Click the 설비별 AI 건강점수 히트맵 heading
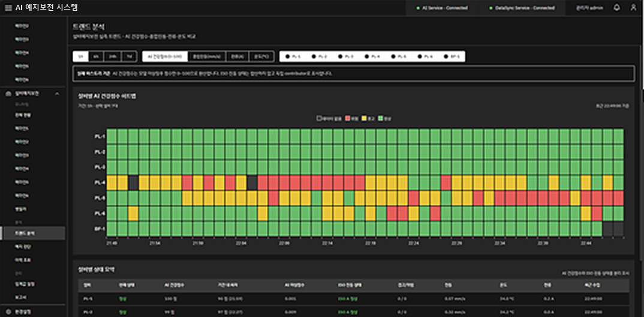Image resolution: width=644 pixels, height=317 pixels. (107, 96)
